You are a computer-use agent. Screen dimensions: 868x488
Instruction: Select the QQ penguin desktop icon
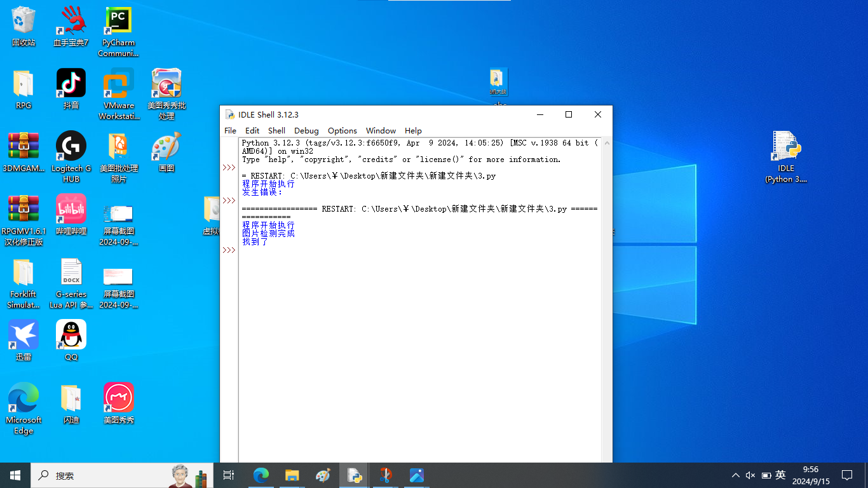point(71,341)
